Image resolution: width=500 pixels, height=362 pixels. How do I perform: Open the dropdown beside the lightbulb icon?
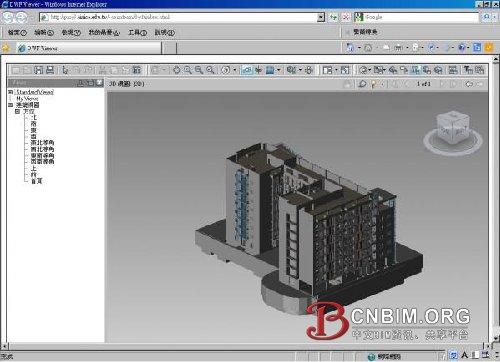click(382, 84)
